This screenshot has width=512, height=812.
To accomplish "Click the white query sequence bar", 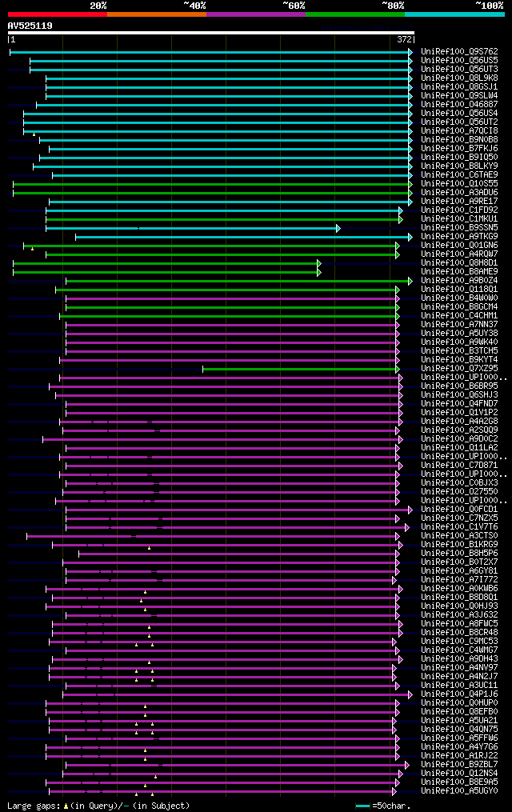I will 210,33.
